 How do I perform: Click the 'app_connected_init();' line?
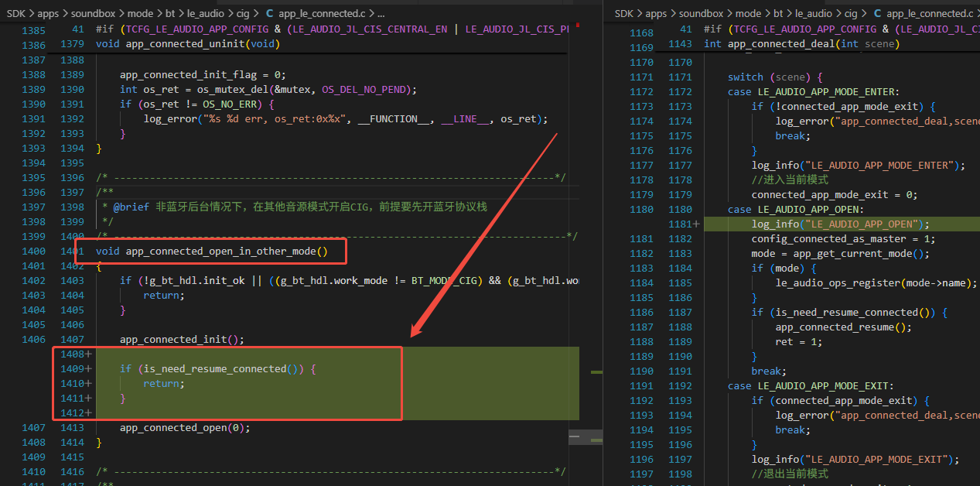(182, 340)
